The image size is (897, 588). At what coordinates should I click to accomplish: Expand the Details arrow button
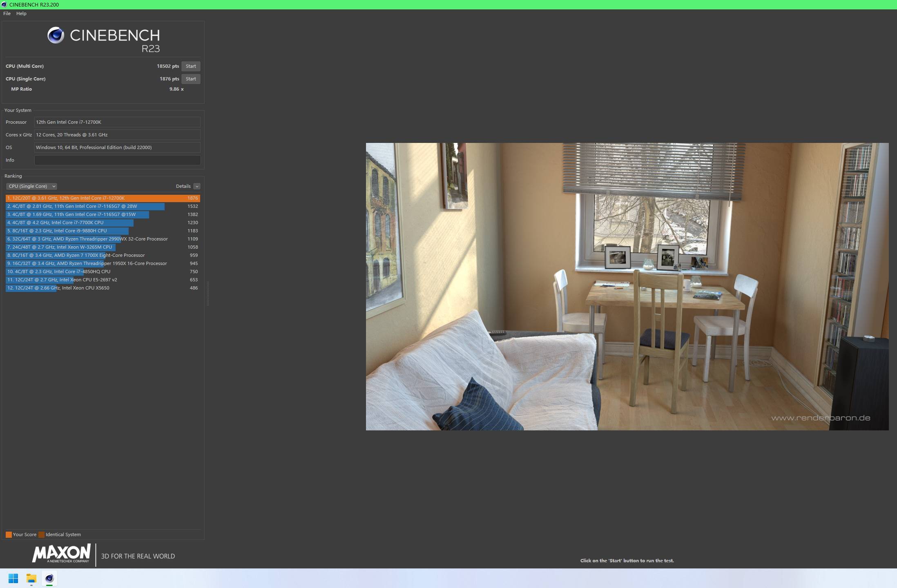pos(197,186)
